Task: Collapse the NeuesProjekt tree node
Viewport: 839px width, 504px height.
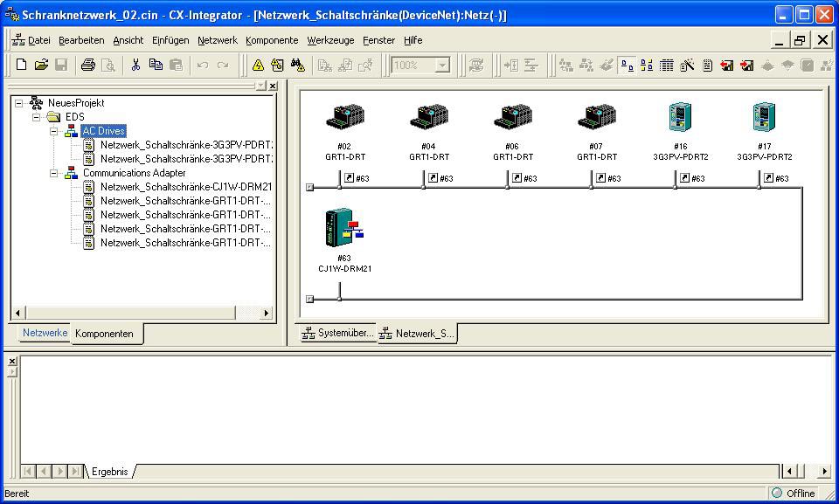Action: point(18,103)
